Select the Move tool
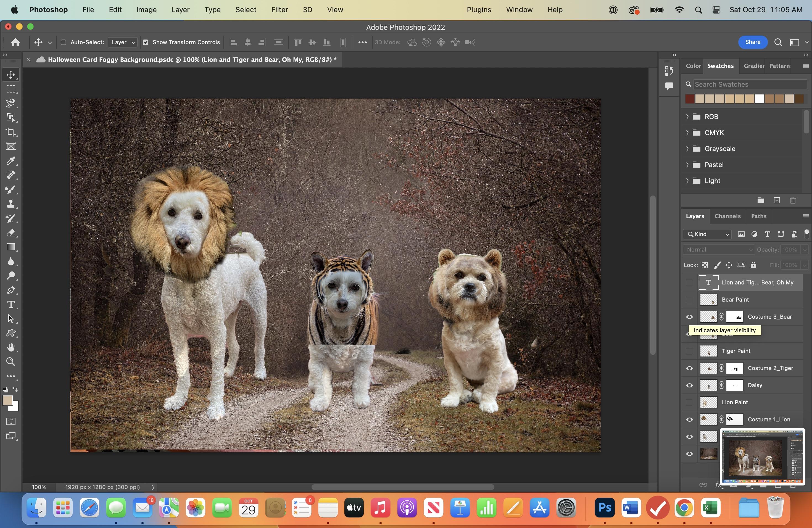Viewport: 812px width, 528px height. pyautogui.click(x=11, y=75)
